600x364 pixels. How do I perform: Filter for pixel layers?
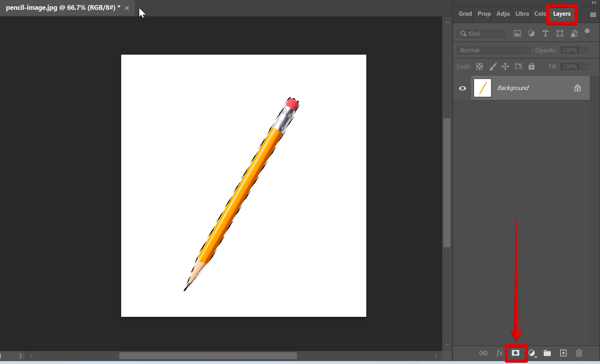517,33
